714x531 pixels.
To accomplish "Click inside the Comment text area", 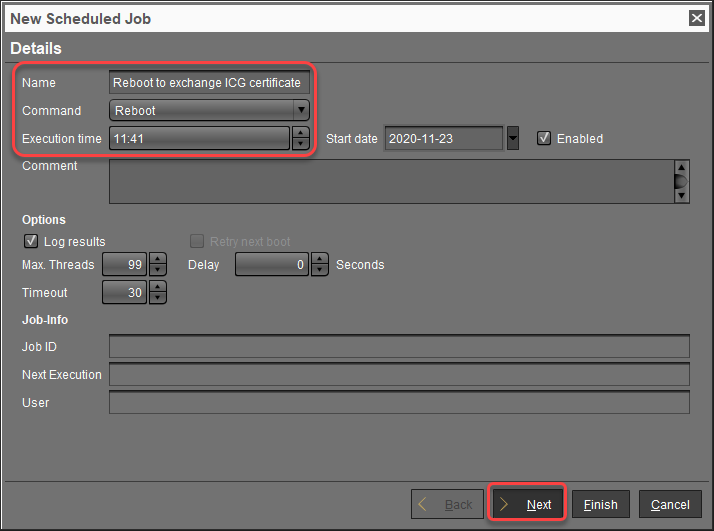I will click(390, 182).
